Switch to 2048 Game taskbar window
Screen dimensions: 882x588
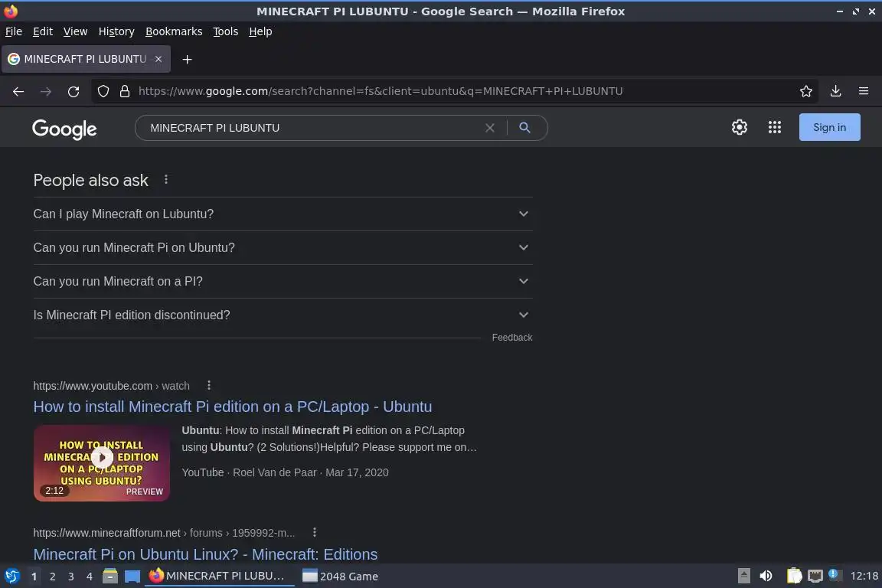click(340, 577)
